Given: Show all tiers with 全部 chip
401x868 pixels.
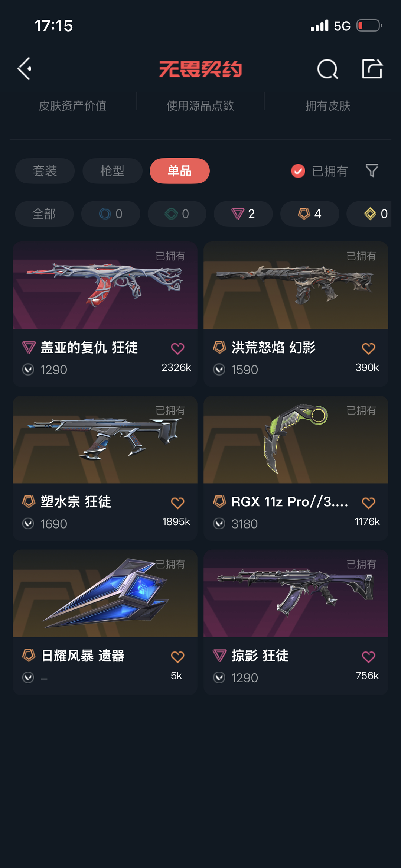Looking at the screenshot, I should [44, 214].
